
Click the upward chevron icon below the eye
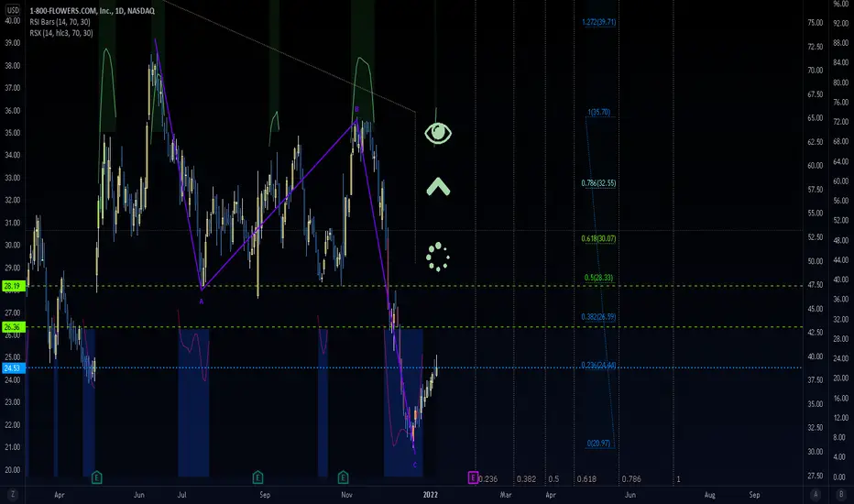click(x=438, y=187)
